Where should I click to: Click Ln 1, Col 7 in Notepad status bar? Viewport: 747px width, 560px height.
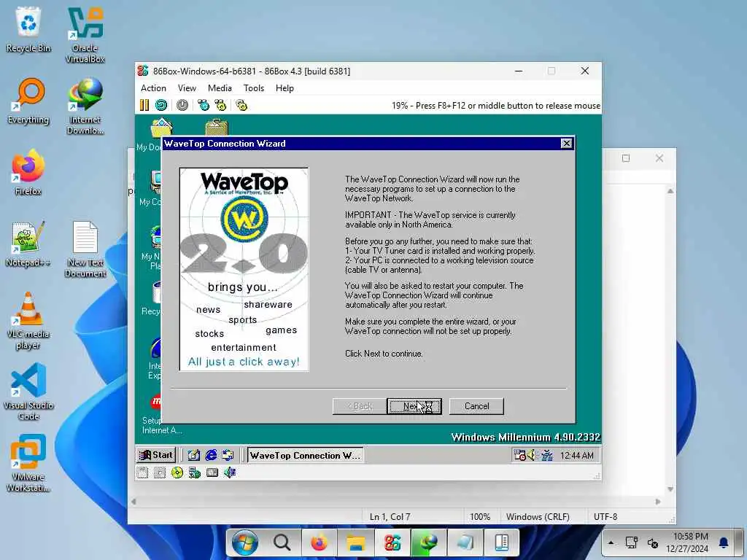coord(390,517)
